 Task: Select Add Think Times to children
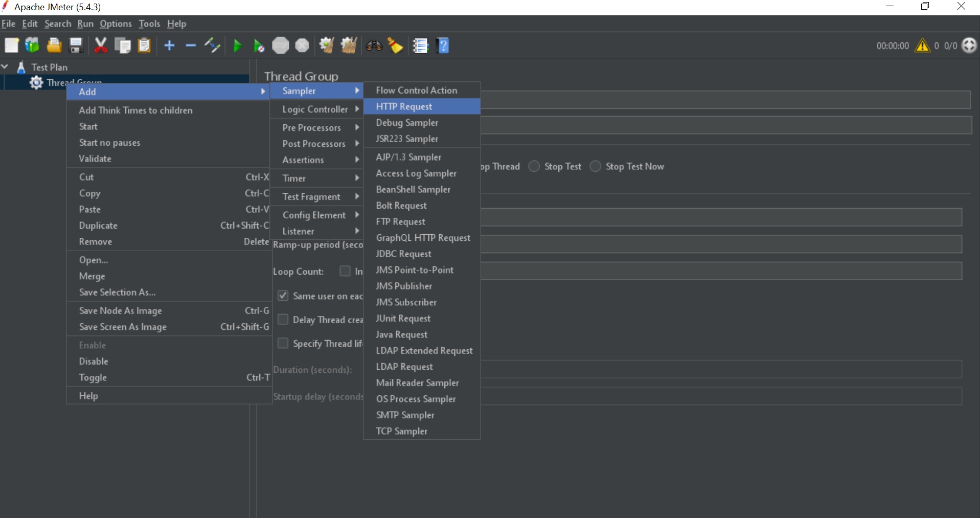pos(169,110)
